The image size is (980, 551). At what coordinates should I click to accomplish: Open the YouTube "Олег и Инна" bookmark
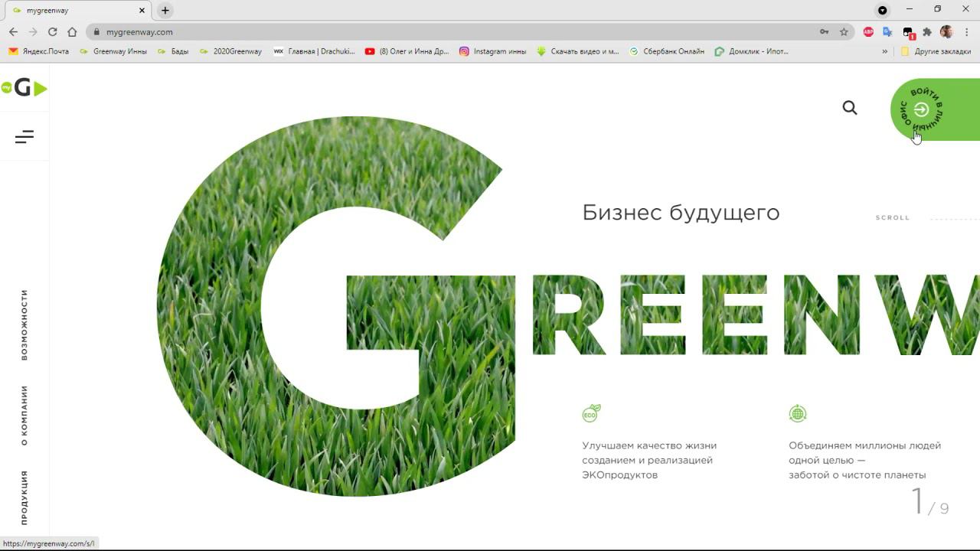(407, 51)
